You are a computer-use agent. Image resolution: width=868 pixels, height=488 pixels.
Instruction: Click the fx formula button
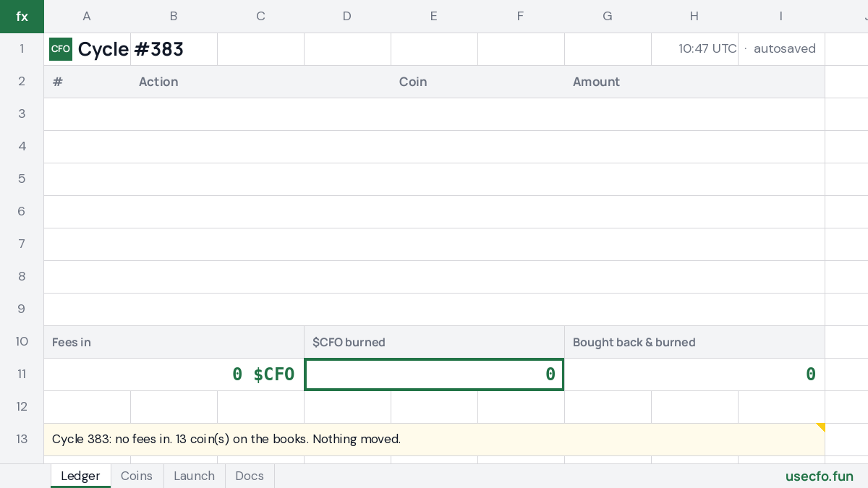coord(22,17)
